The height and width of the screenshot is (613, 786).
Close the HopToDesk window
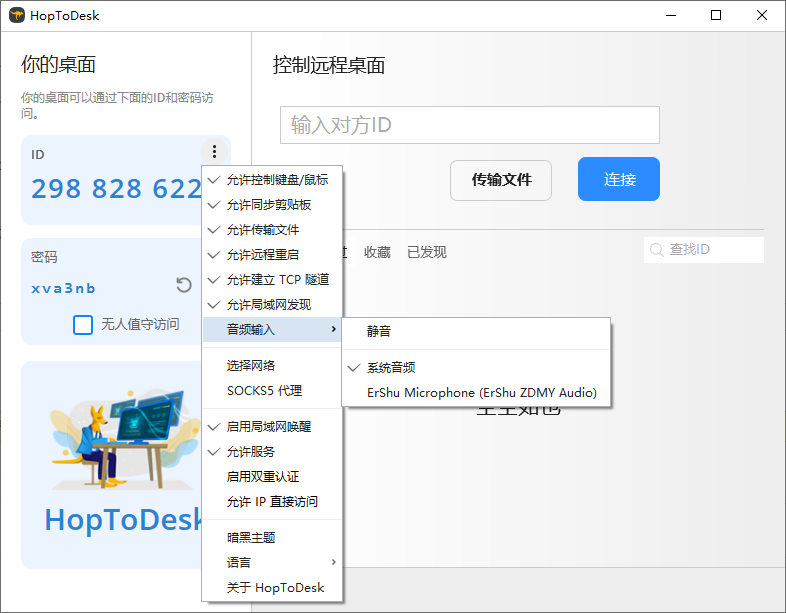click(x=761, y=16)
